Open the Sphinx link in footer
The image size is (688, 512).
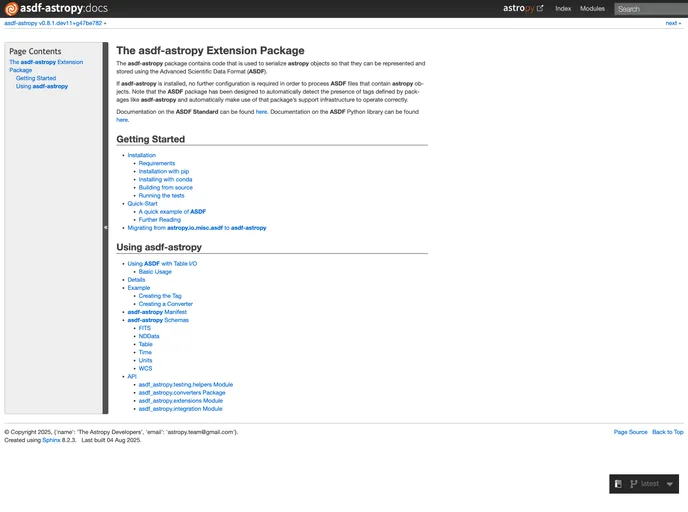[51, 440]
